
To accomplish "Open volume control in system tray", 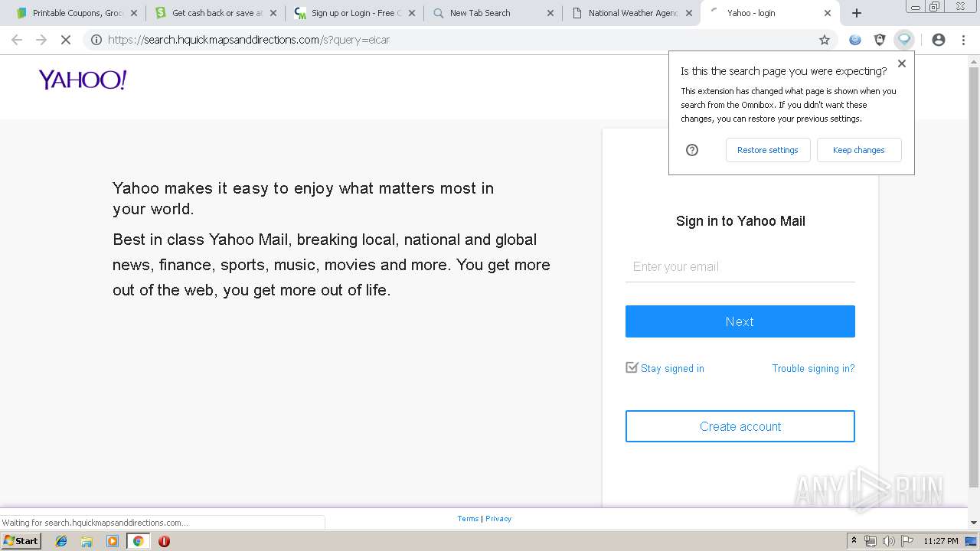I will click(888, 541).
